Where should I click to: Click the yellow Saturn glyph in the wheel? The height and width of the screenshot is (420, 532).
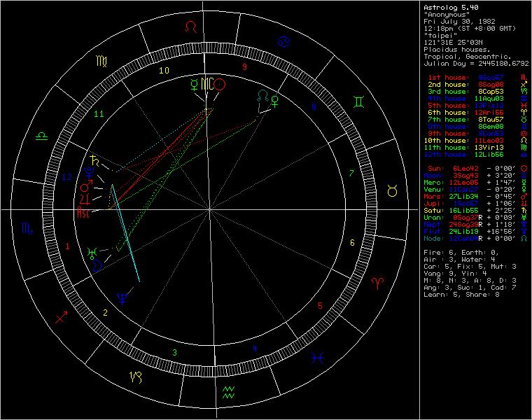[93, 159]
